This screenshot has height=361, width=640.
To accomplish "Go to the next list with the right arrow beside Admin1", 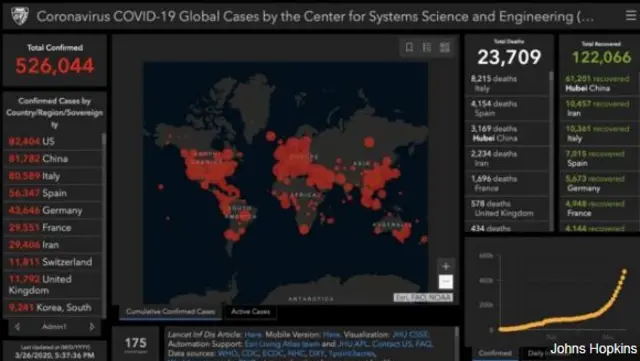I will pyautogui.click(x=92, y=327).
